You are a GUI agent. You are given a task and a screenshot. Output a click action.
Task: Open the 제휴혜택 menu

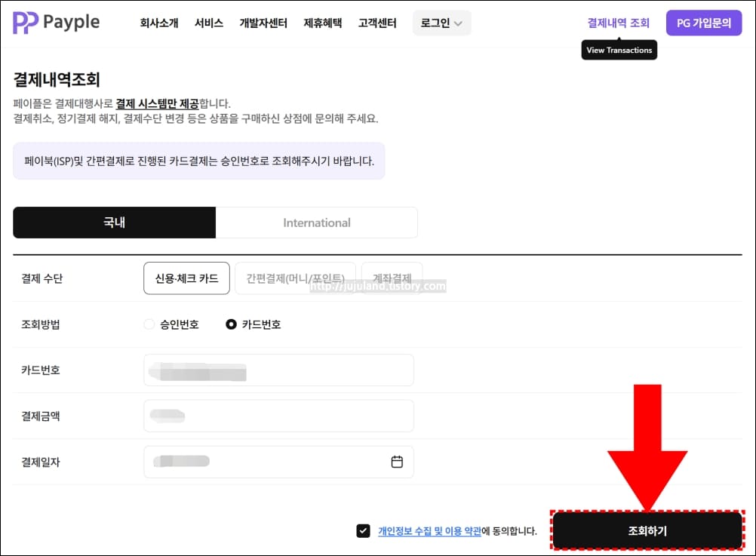pos(323,23)
